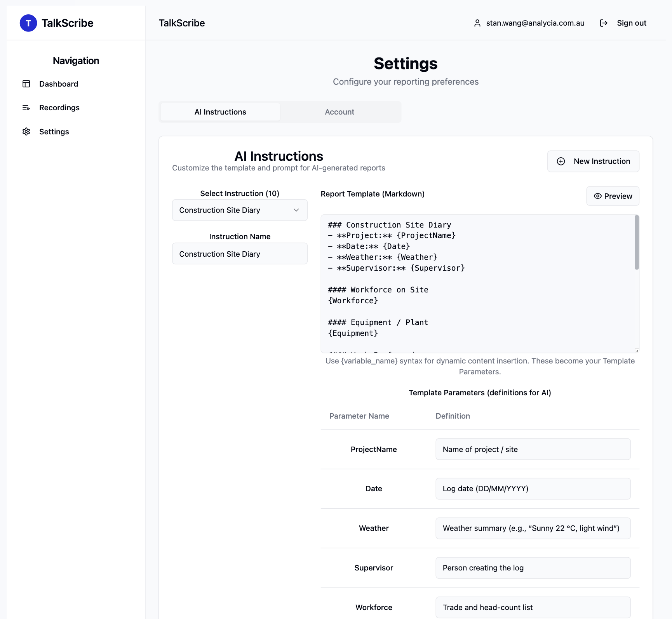Click the 'Report Template (Markdown)' label
The image size is (672, 619).
pyautogui.click(x=373, y=194)
